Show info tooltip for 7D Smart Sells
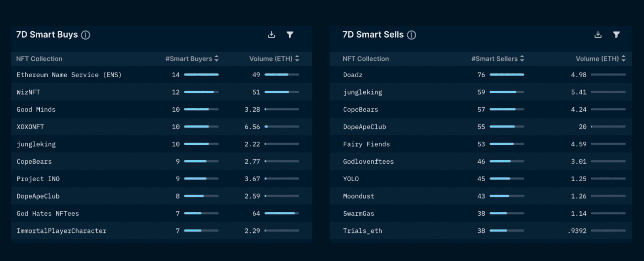This screenshot has width=644, height=261. tap(412, 35)
